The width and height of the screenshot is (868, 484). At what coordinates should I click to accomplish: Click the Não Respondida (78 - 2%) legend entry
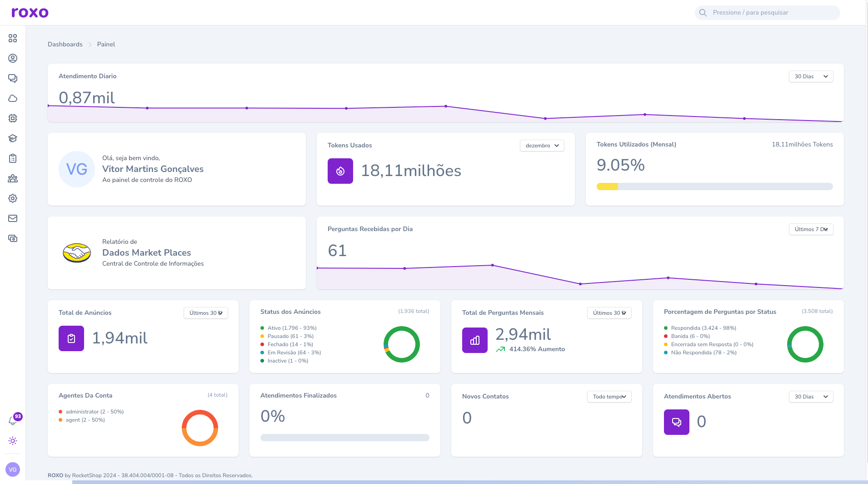click(x=700, y=353)
